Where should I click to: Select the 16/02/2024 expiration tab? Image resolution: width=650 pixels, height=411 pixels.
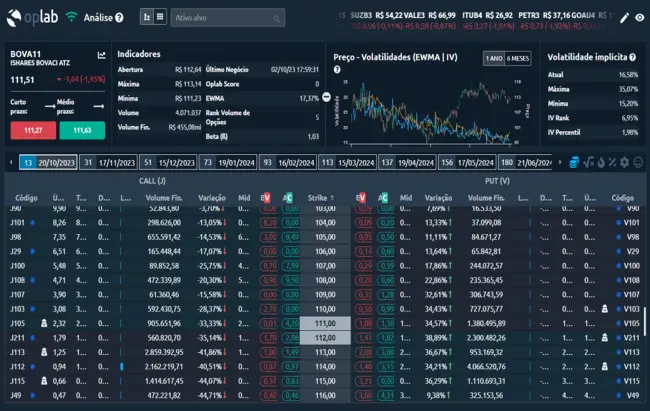click(288, 163)
